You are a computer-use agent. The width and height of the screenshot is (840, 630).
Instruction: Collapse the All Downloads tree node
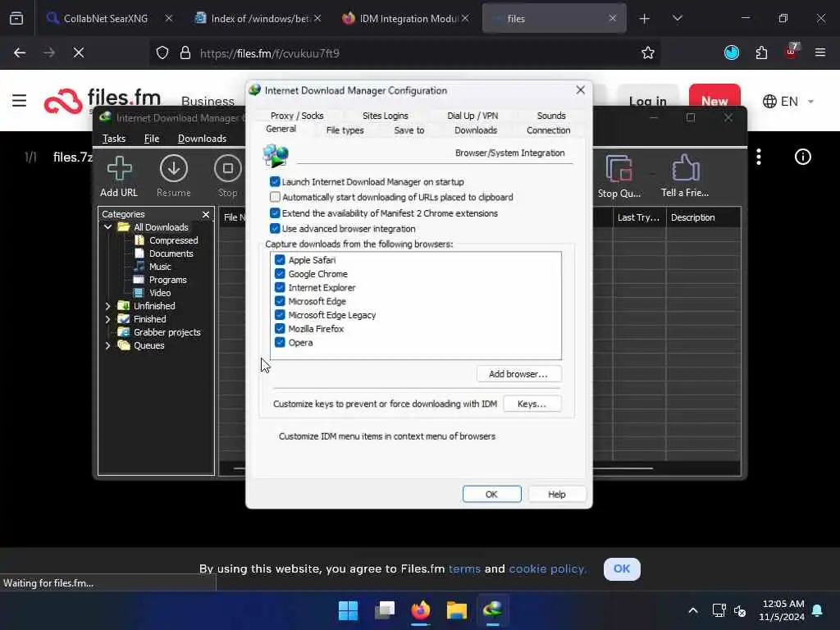pyautogui.click(x=107, y=227)
